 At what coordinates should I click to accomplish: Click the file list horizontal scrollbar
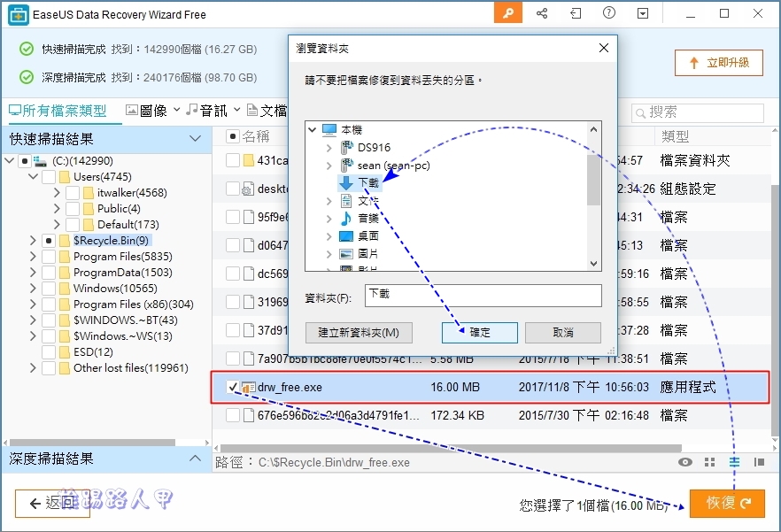pyautogui.click(x=451, y=448)
